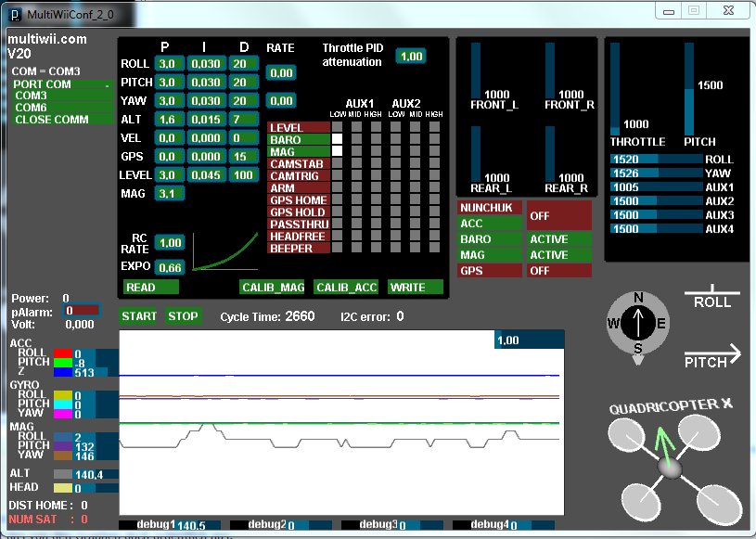The width and height of the screenshot is (756, 539).
Task: Click the FRONT_L motor bar
Action: pyautogui.click(x=476, y=71)
